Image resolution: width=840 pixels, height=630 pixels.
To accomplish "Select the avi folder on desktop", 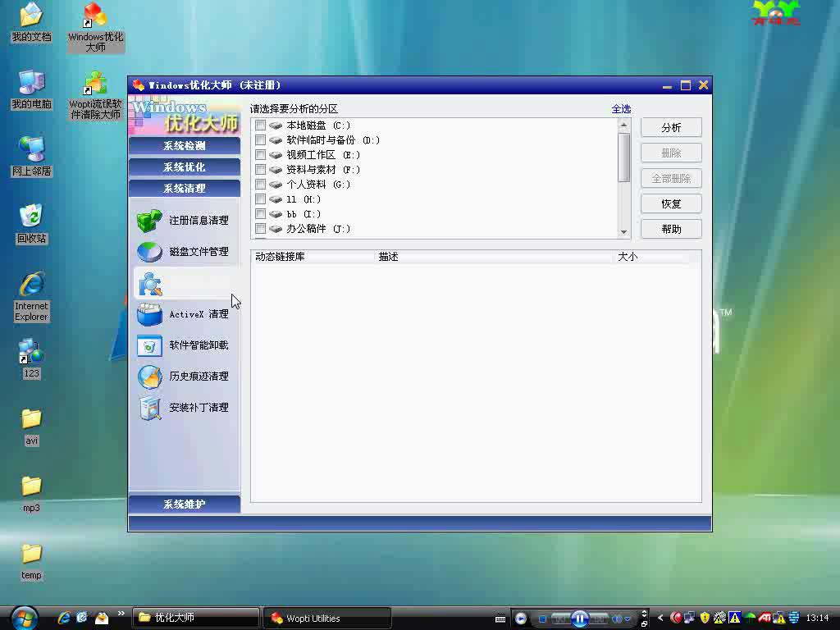I will [x=32, y=427].
